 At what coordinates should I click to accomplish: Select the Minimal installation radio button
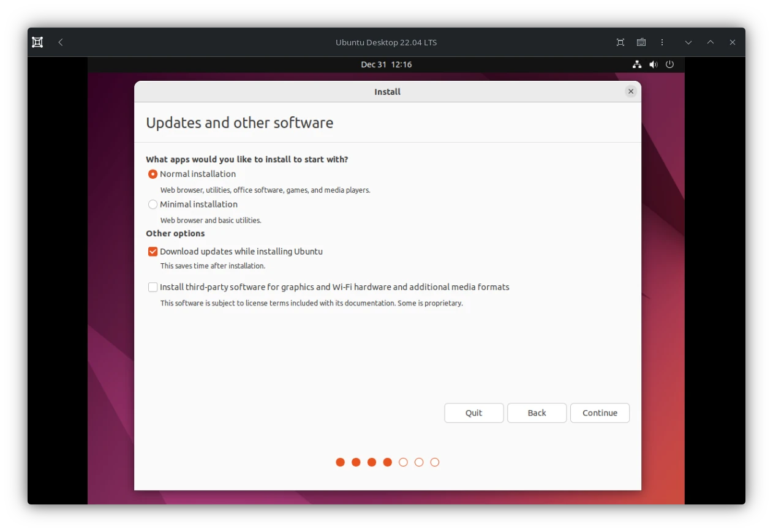click(x=153, y=204)
